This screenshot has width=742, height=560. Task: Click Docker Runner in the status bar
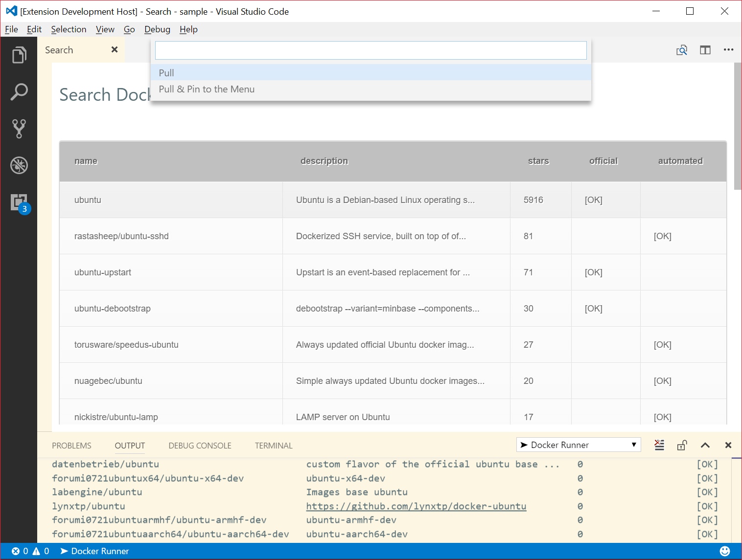[94, 551]
